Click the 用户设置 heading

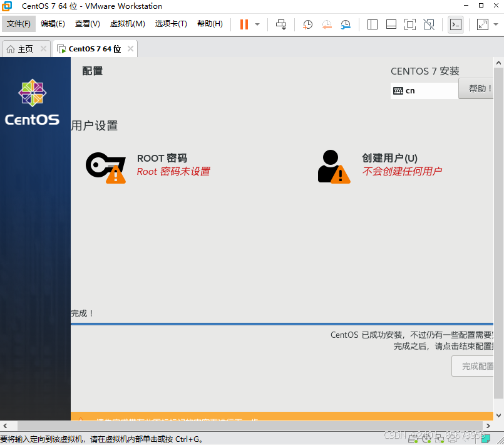click(94, 125)
